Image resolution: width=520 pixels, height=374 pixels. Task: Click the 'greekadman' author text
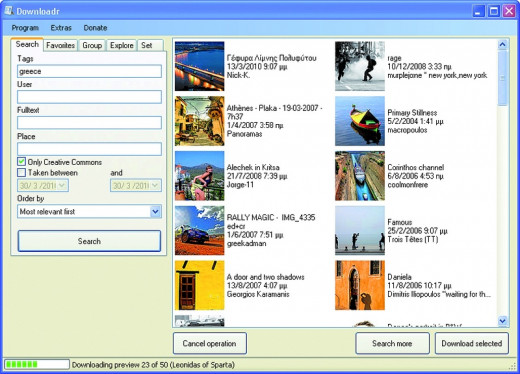pyautogui.click(x=246, y=244)
